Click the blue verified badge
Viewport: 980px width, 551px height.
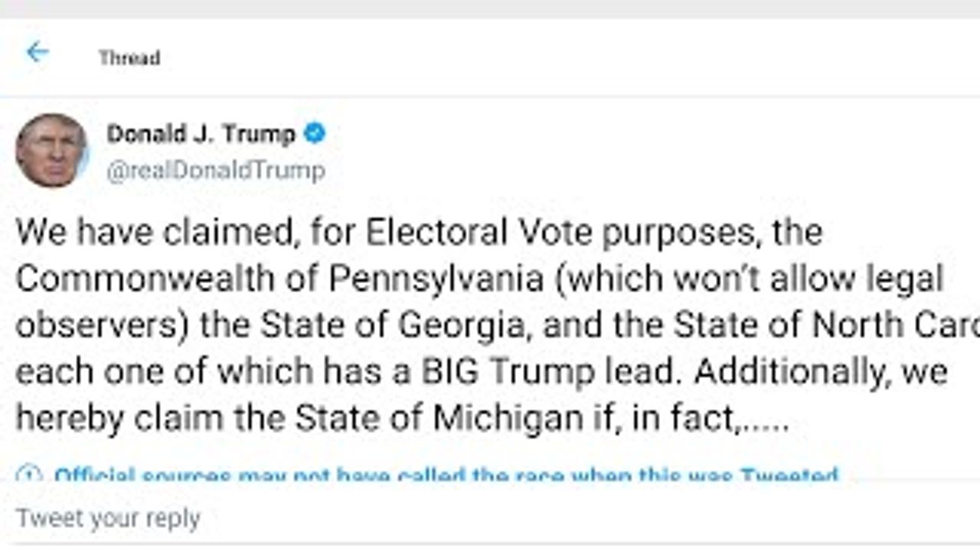click(x=314, y=134)
